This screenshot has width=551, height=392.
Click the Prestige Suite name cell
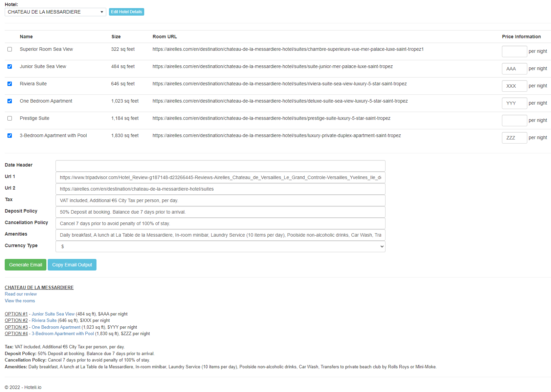pos(35,118)
